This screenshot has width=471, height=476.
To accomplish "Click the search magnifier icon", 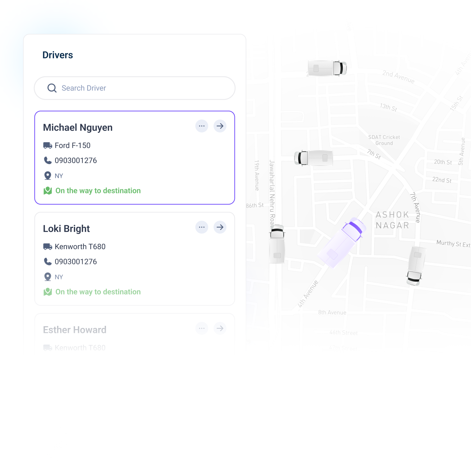I will (x=52, y=88).
